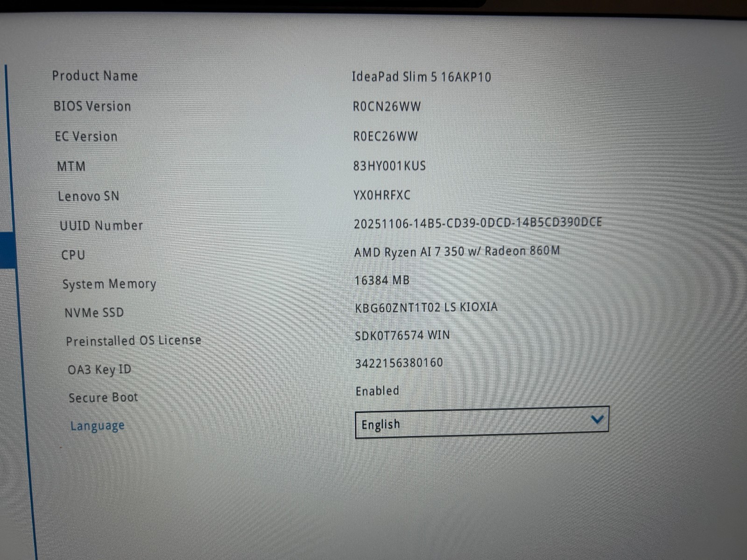747x560 pixels.
Task: Click the AMD Ryzen AI 7 350 value
Action: pyautogui.click(x=457, y=252)
